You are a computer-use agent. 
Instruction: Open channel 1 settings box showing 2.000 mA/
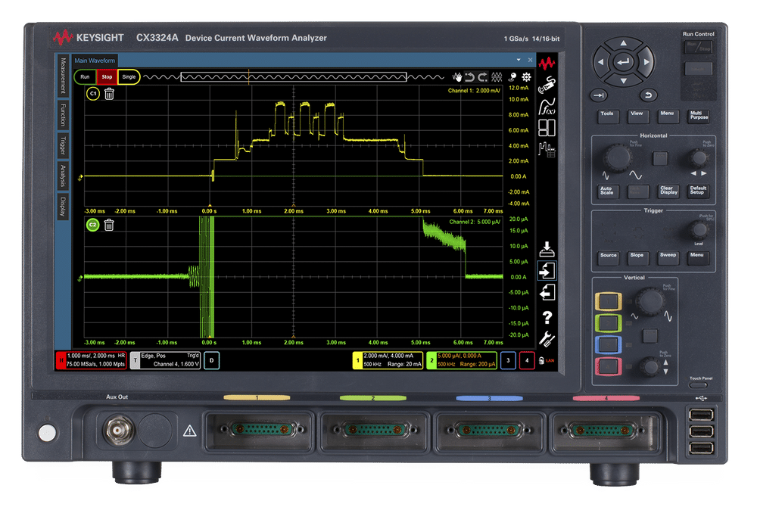click(388, 360)
